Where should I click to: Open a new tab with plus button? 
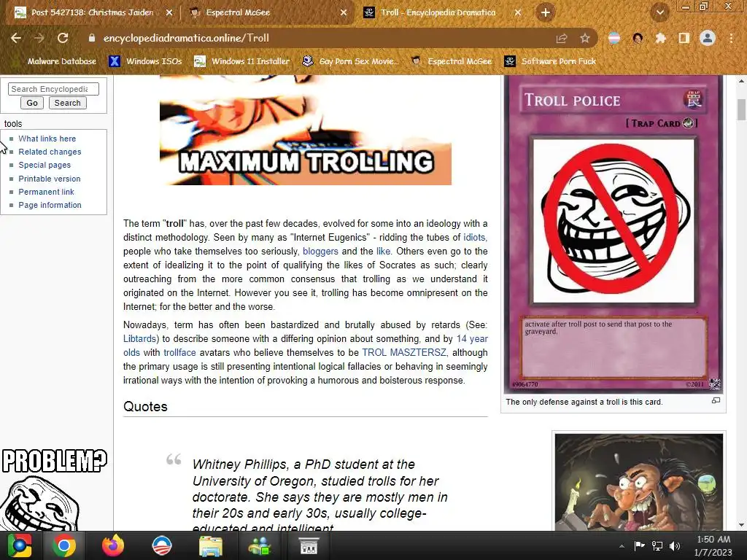(546, 12)
